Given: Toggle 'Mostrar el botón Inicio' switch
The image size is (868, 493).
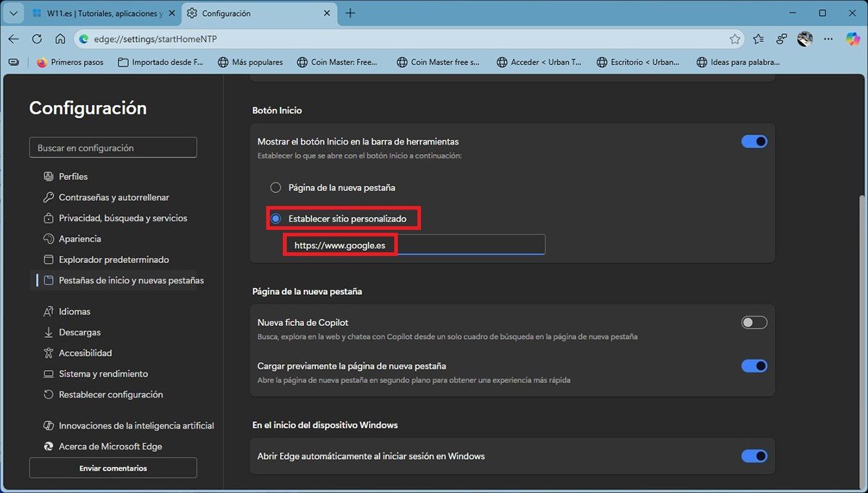Looking at the screenshot, I should click(754, 142).
